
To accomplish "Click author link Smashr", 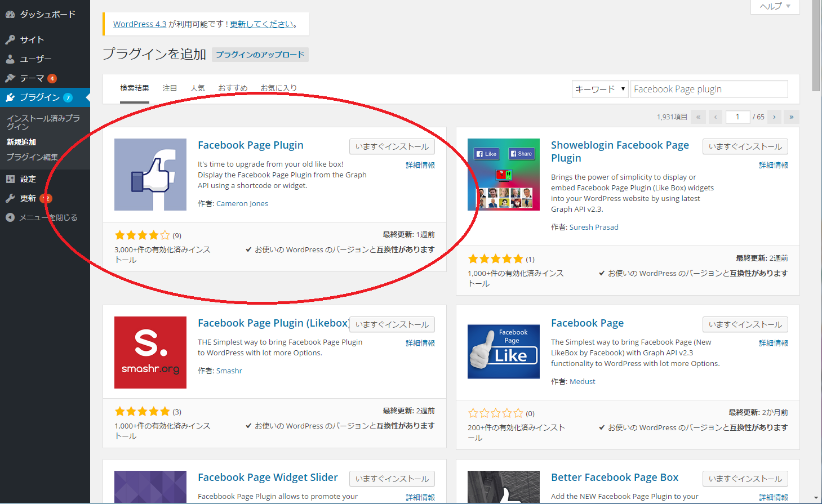I will click(229, 371).
